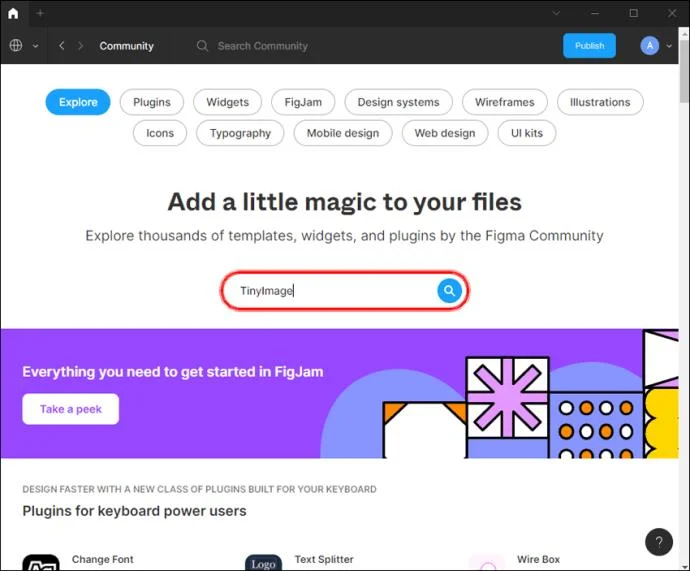Expand the account menu chevron
Image resolution: width=690 pixels, height=571 pixels.
pos(669,46)
